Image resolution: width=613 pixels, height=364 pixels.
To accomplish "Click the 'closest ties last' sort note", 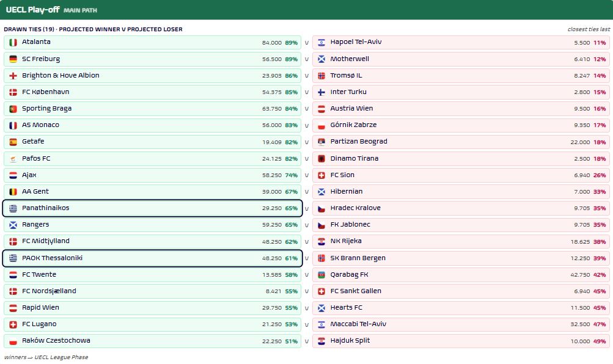I will point(589,29).
